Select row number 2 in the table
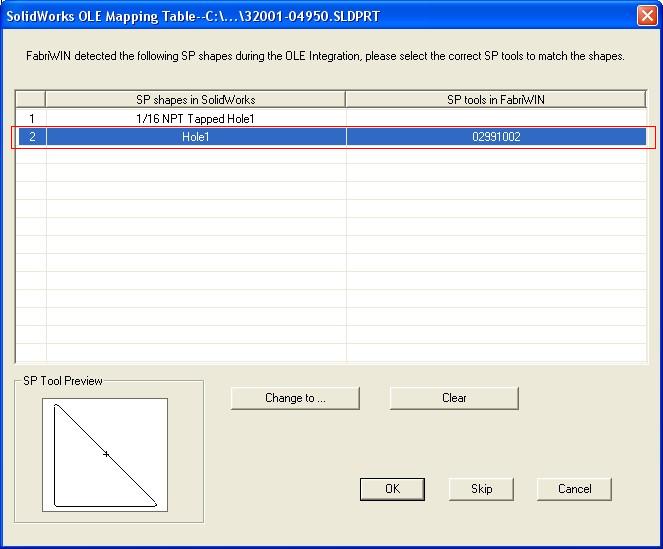 (31, 137)
